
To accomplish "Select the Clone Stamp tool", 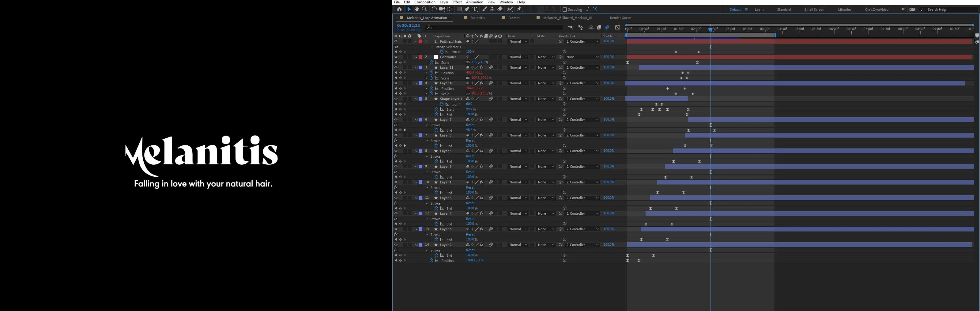I will coord(492,9).
